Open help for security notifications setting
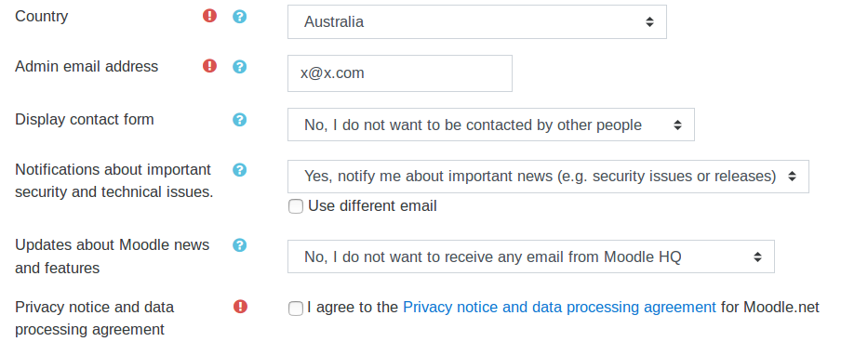This screenshot has width=868, height=355. [x=239, y=170]
